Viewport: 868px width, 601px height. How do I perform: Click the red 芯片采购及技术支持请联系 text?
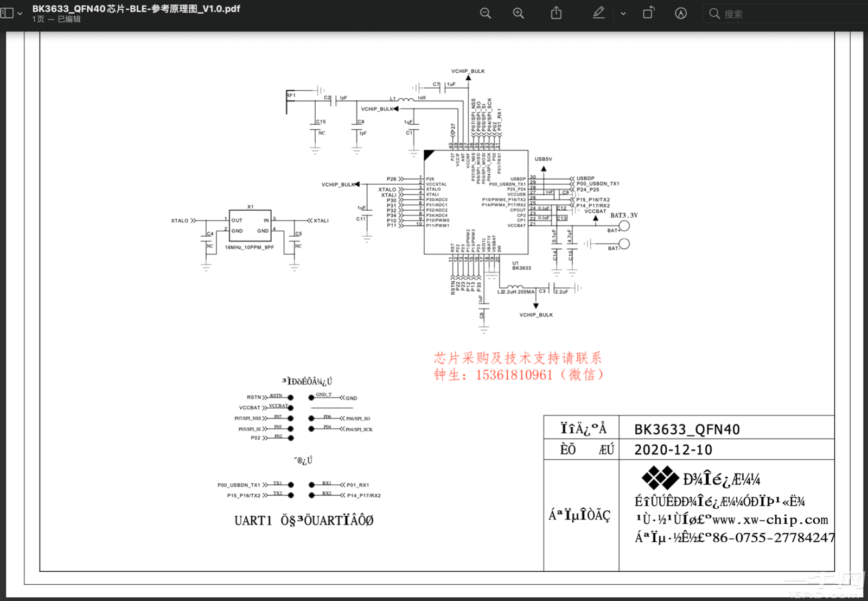point(518,358)
